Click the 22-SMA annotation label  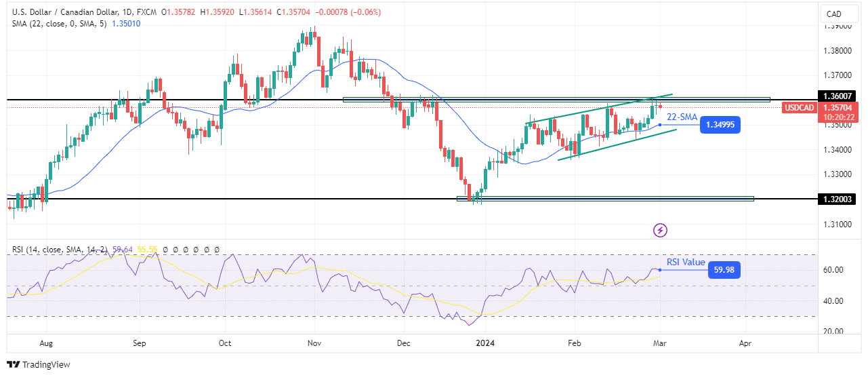pyautogui.click(x=682, y=117)
